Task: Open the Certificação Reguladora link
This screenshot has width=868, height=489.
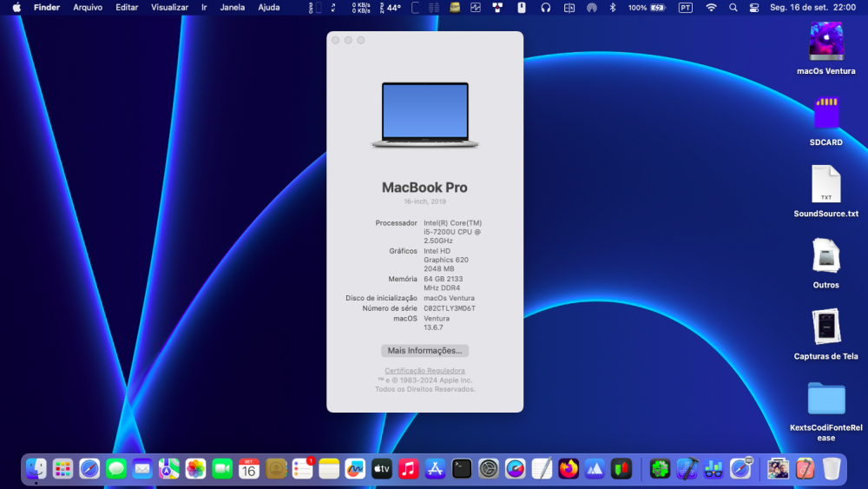Action: (x=424, y=371)
